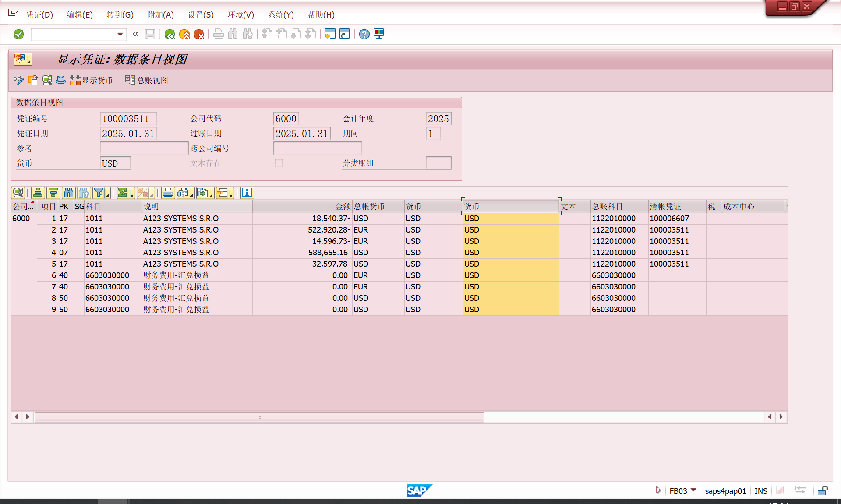
Task: Click the standard toolbar Find binoculars icon
Action: point(233,34)
